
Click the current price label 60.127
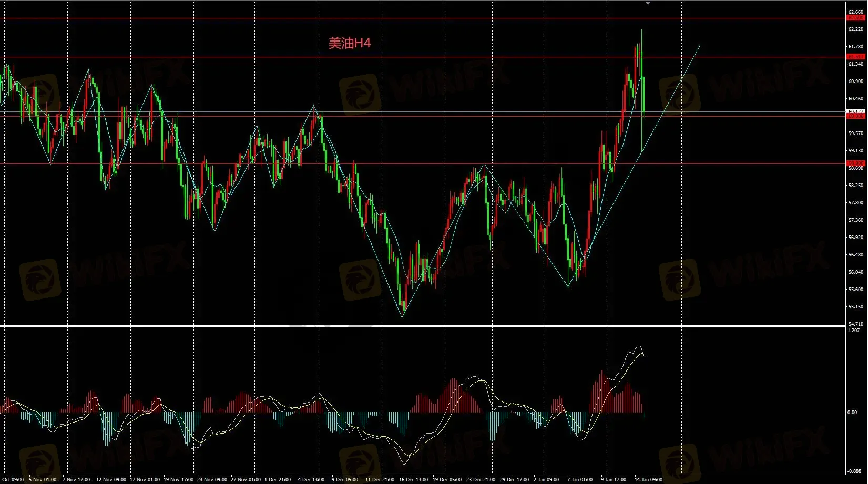(x=856, y=111)
